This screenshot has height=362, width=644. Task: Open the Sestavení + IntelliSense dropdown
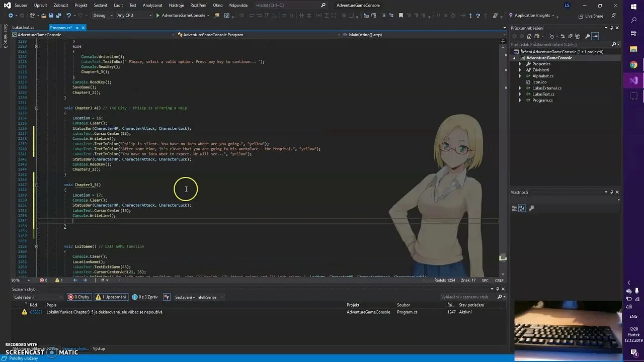click(199, 297)
